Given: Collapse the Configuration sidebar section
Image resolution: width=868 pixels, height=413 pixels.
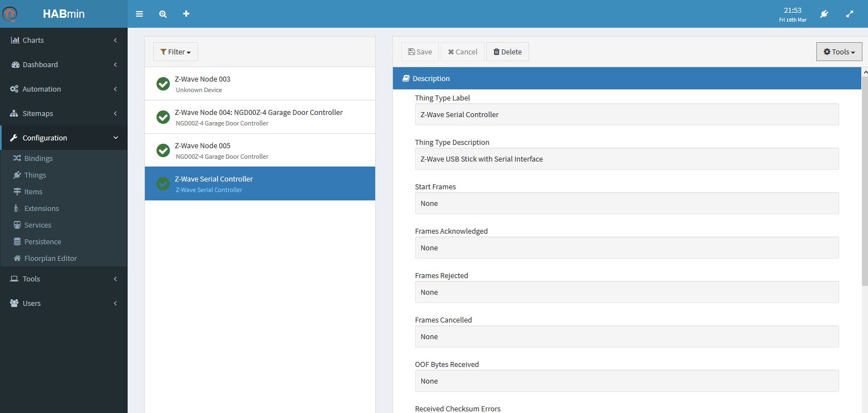Looking at the screenshot, I should [x=64, y=138].
